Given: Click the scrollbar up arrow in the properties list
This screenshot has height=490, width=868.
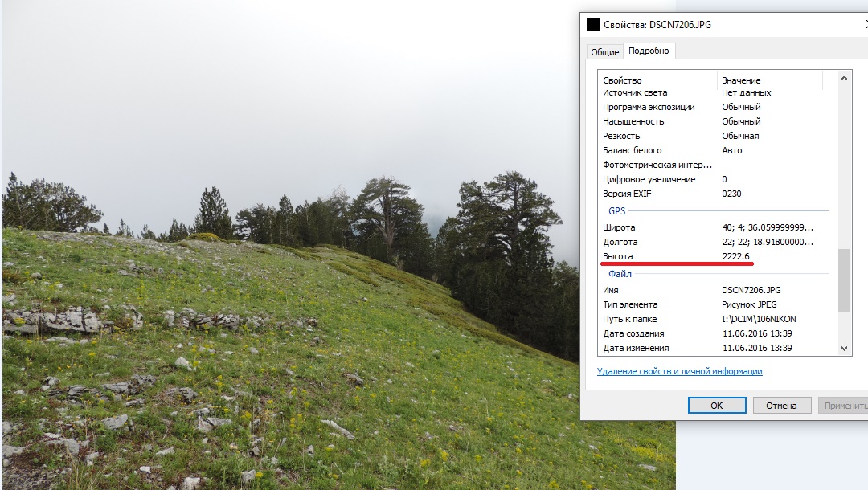Looking at the screenshot, I should (844, 78).
